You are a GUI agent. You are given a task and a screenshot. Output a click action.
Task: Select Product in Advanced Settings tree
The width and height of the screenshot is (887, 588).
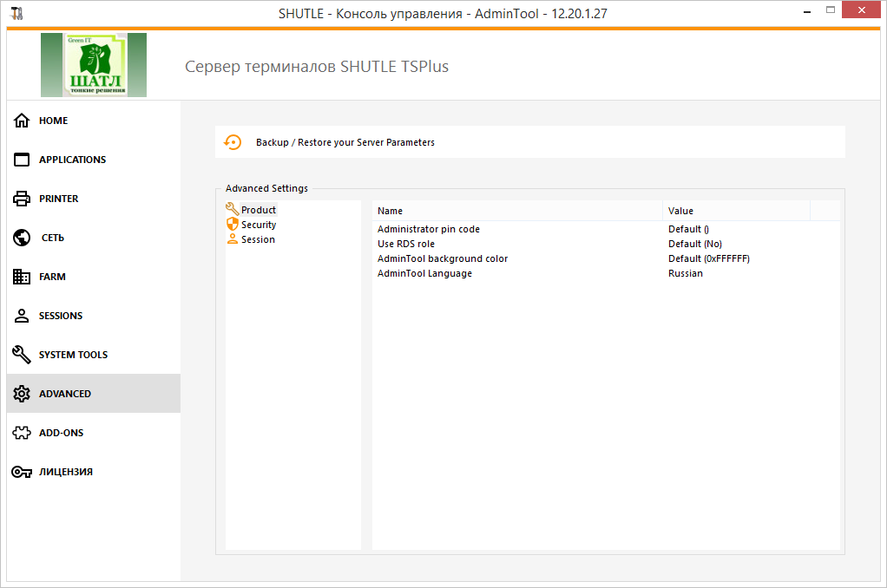(x=258, y=210)
